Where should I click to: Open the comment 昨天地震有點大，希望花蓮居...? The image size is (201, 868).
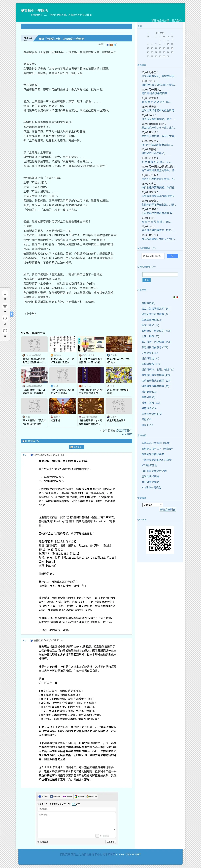158,77
